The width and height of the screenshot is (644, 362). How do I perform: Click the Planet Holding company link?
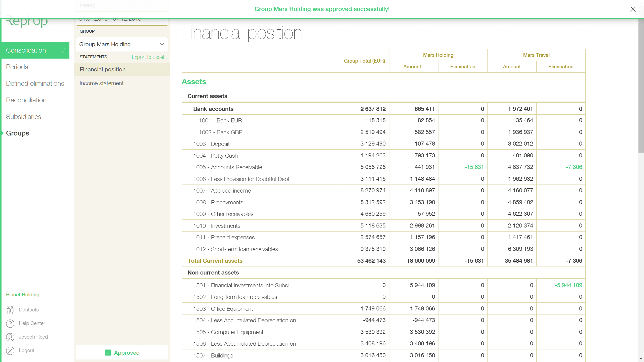[x=23, y=295]
